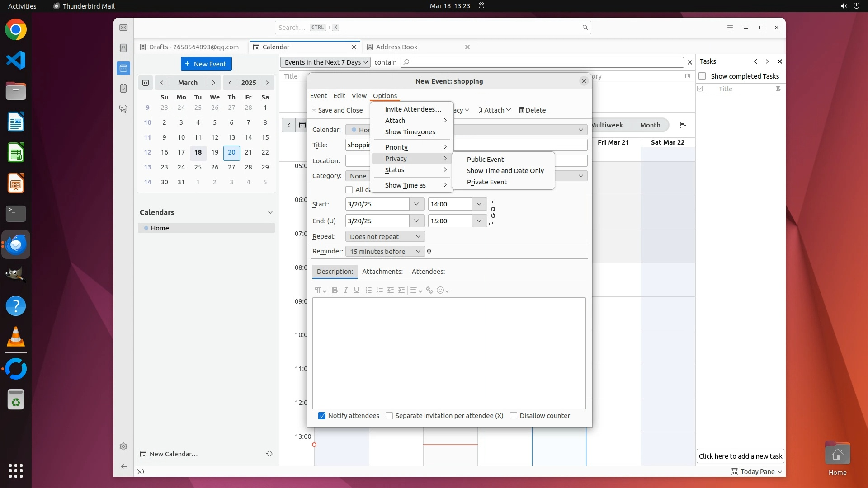Check Show completed Tasks

702,76
